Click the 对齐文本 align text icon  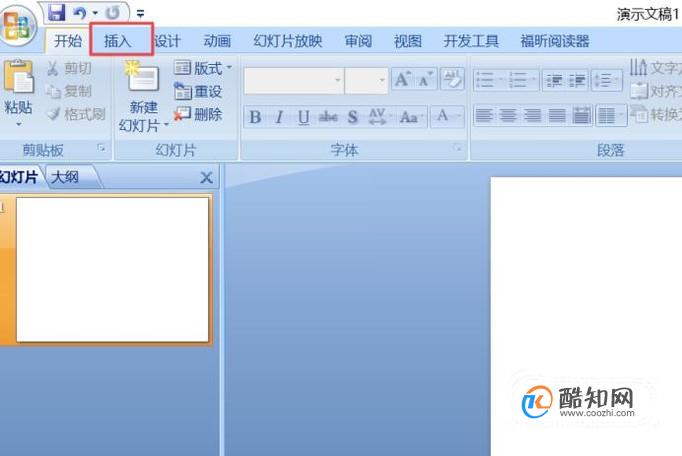(639, 91)
